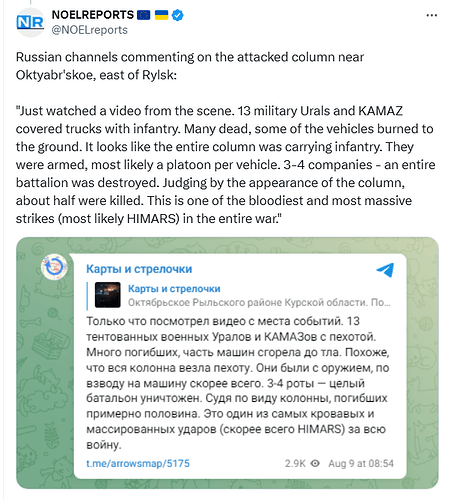Click the 2.9K view count
Viewport: 451px width, 500px height.
coord(295,463)
